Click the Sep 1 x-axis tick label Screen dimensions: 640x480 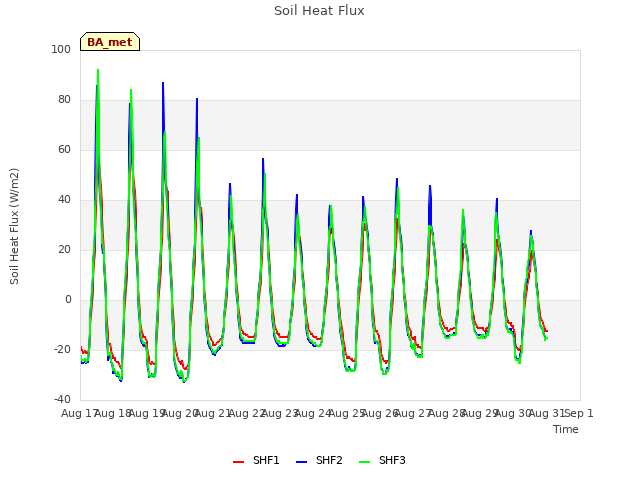pos(579,413)
